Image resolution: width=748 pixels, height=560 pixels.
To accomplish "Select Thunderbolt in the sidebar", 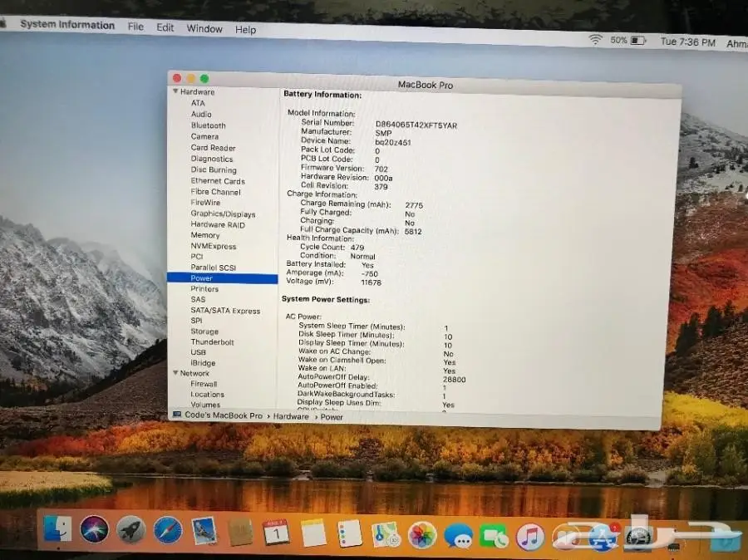I will 212,342.
